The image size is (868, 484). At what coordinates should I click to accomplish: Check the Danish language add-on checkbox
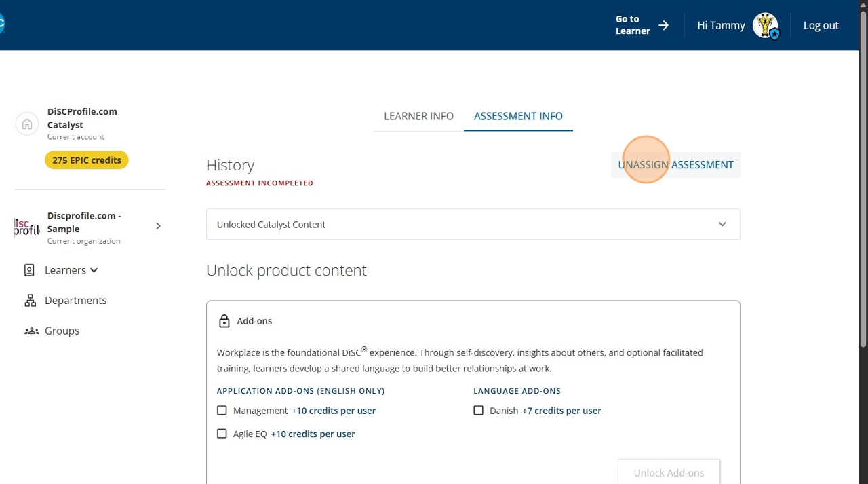point(479,411)
